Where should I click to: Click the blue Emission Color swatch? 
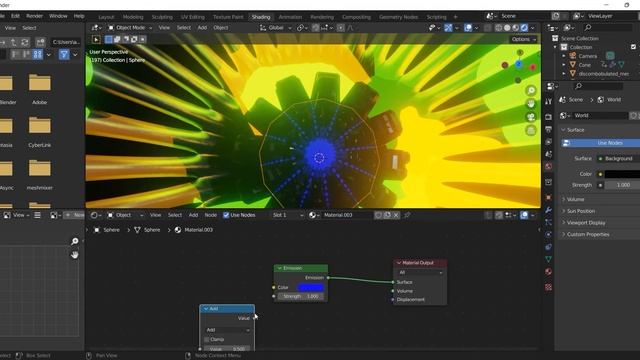pyautogui.click(x=311, y=287)
